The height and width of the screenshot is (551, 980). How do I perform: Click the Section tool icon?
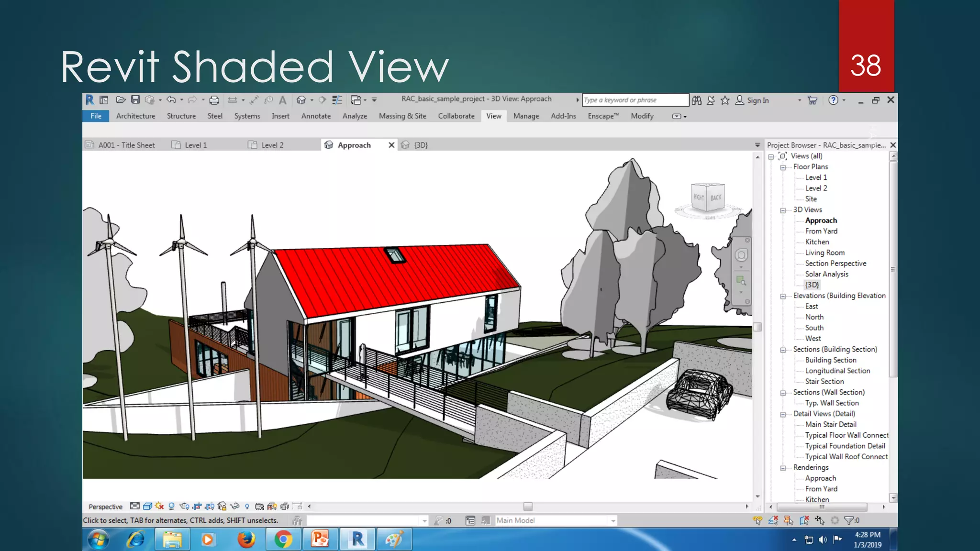pyautogui.click(x=322, y=100)
